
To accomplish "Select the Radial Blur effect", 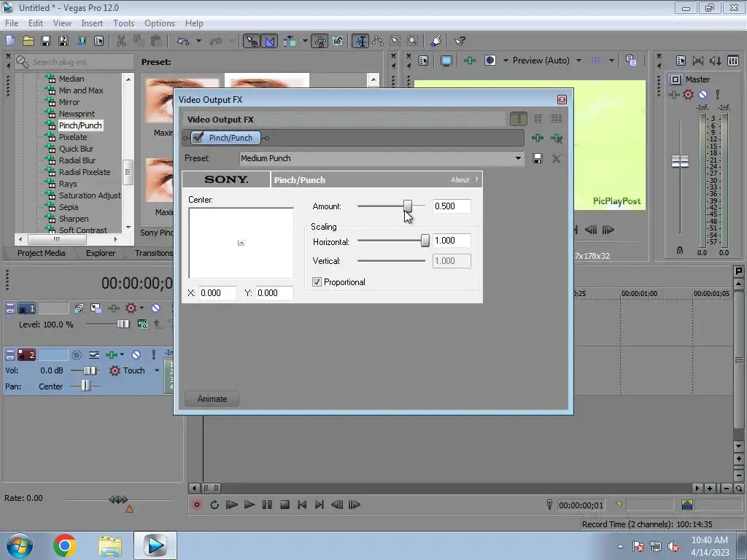I will coord(77,160).
